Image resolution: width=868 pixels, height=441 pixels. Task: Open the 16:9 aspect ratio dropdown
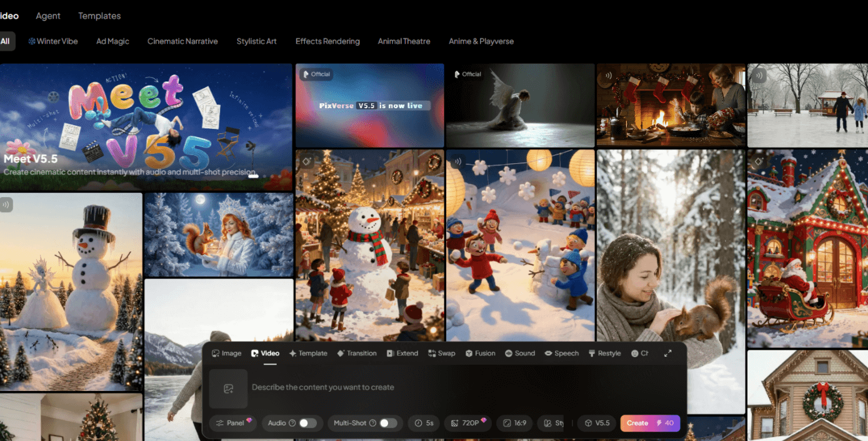[514, 423]
